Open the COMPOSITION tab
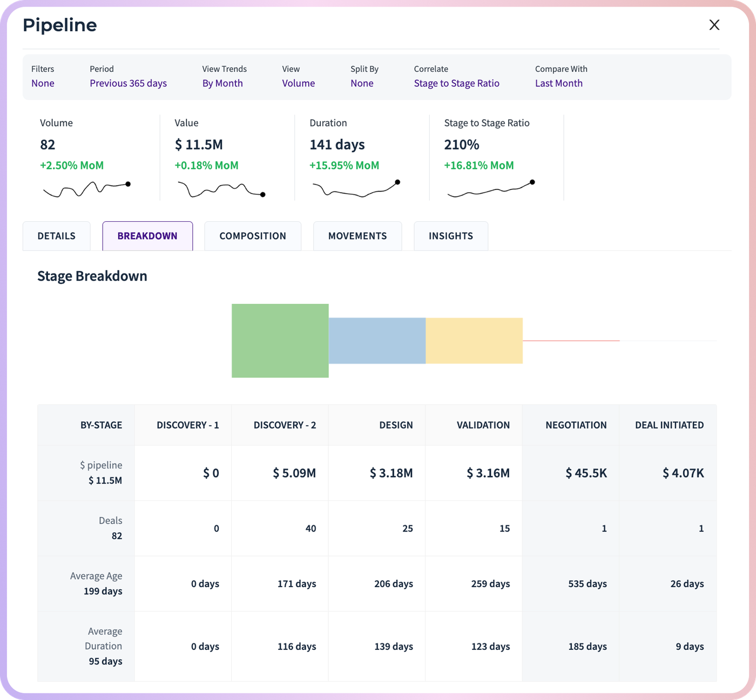The image size is (756, 700). (253, 236)
